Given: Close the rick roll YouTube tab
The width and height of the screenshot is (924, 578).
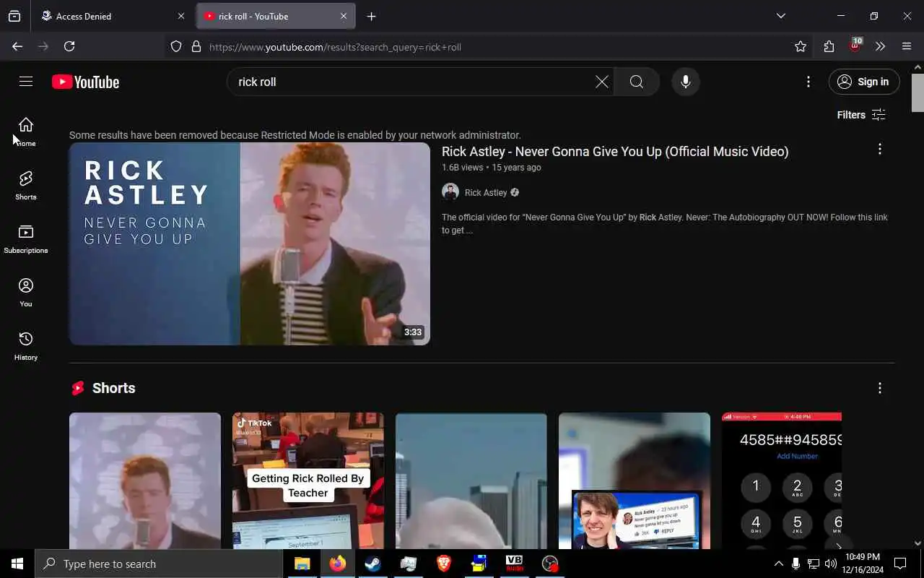Looking at the screenshot, I should (344, 16).
